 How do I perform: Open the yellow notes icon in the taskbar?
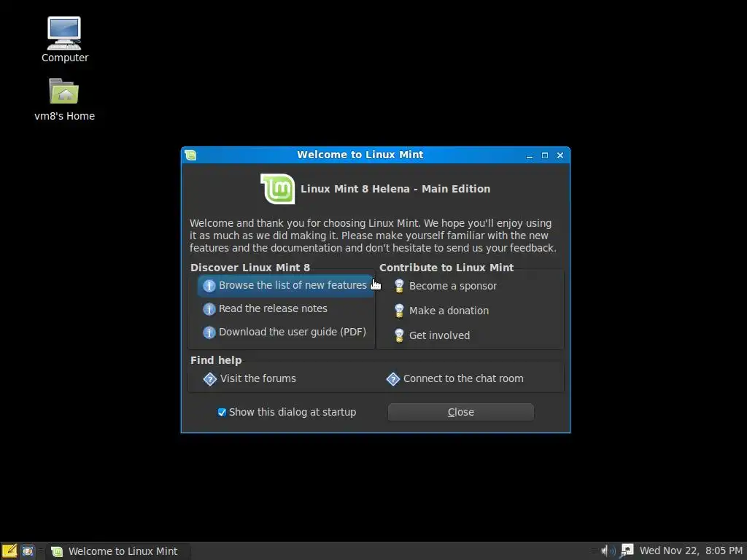click(9, 551)
